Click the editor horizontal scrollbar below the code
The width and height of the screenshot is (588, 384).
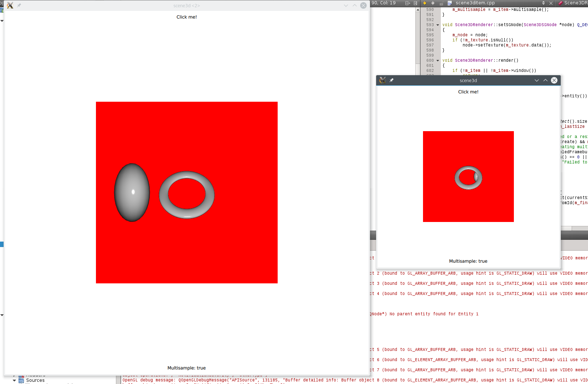[x=574, y=228]
